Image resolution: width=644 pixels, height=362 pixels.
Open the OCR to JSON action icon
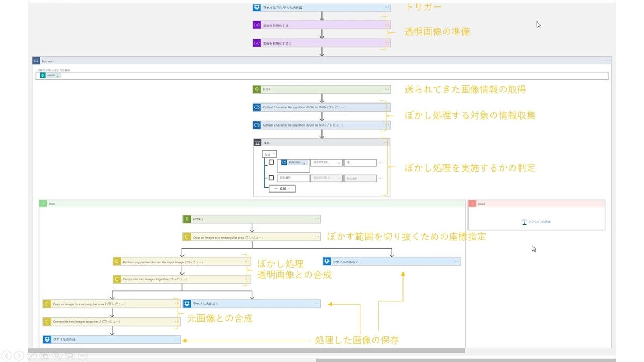tap(257, 107)
